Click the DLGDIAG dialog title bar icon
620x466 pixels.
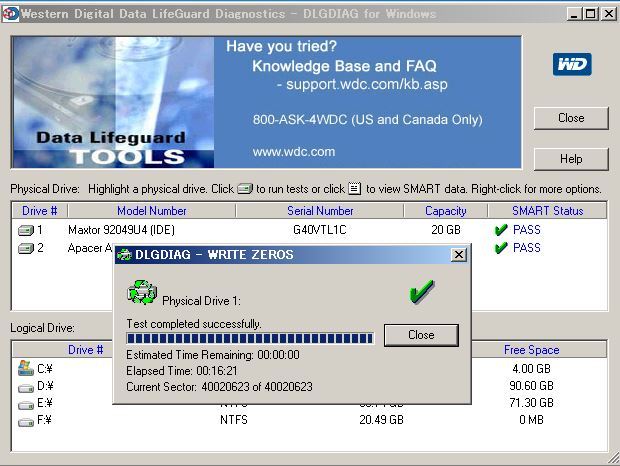tap(125, 255)
